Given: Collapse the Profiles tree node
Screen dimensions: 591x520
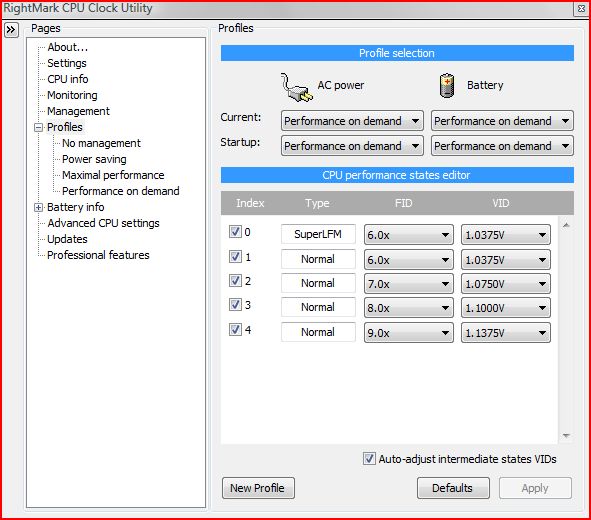Looking at the screenshot, I should point(38,128).
